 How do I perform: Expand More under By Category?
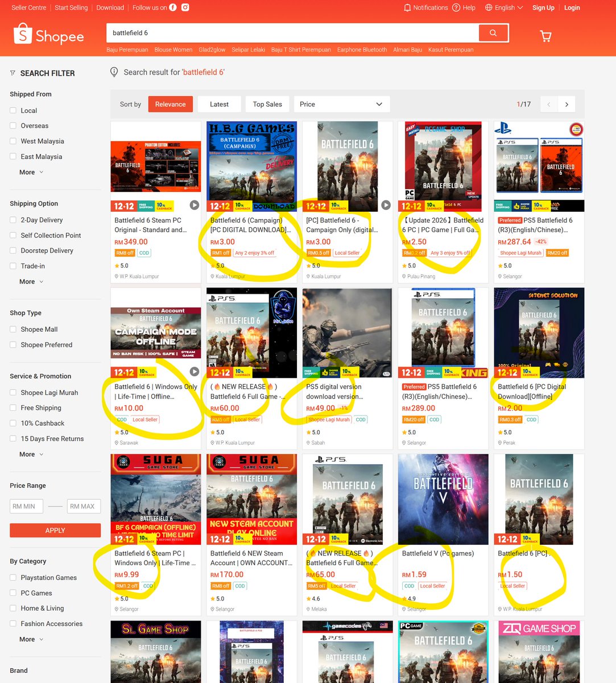point(31,639)
